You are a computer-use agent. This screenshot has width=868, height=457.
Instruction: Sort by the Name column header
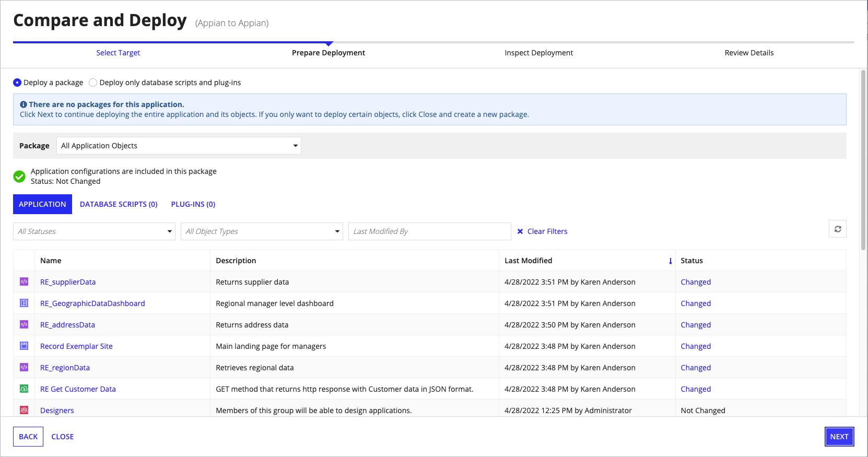click(51, 261)
